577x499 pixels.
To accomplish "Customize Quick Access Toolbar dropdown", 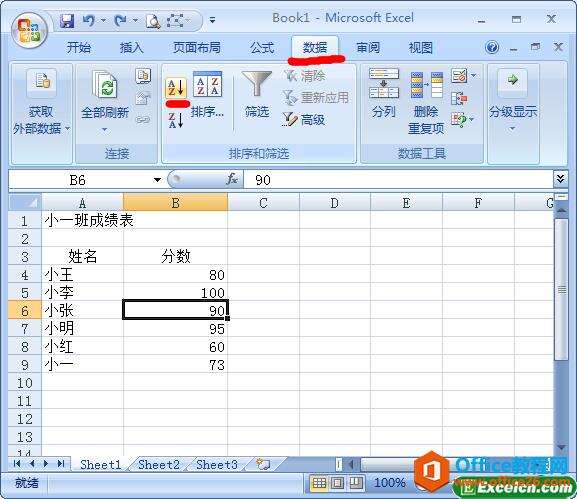I will coord(212,20).
